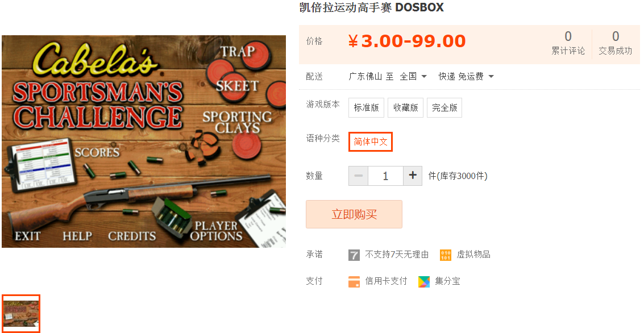The image size is (644, 333).
Task: Click the Jifenbao colorful icon
Action: 424,282
